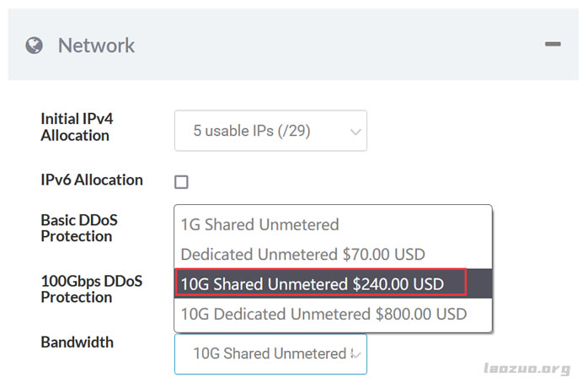Select Dedicated Unmetered $70.00 USD option
The height and width of the screenshot is (388, 588).
302,254
